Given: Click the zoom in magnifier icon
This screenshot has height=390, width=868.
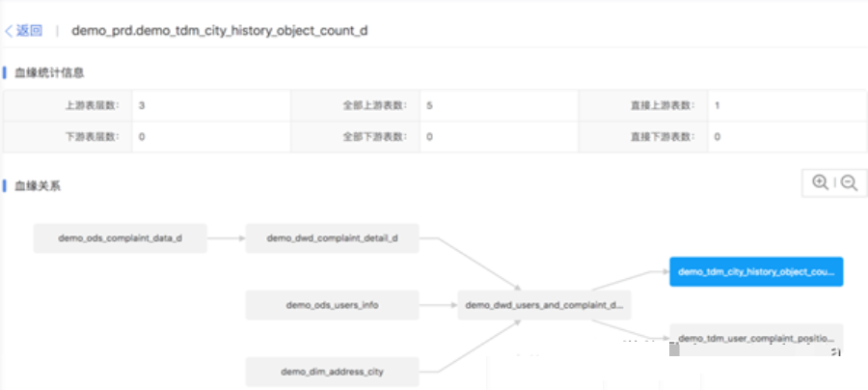Looking at the screenshot, I should click(x=820, y=182).
